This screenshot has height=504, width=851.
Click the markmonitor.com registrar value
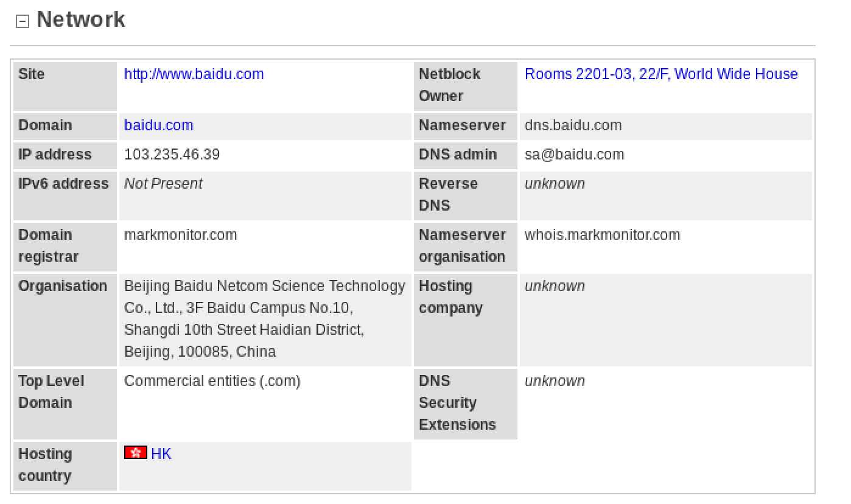coord(181,235)
